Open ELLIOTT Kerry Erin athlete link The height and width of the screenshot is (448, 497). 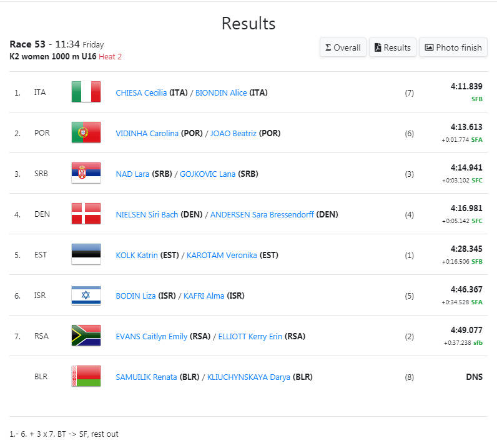(x=250, y=337)
